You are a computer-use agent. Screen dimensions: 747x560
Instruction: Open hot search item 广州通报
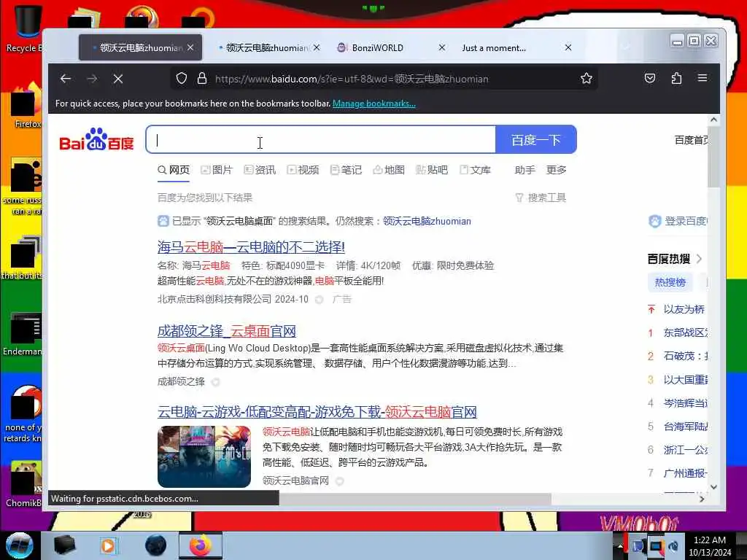point(686,472)
